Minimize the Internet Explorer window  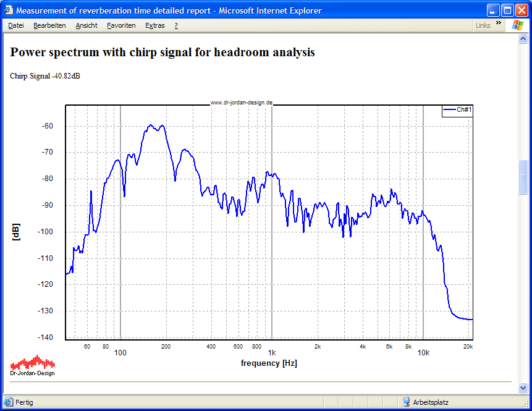point(492,11)
